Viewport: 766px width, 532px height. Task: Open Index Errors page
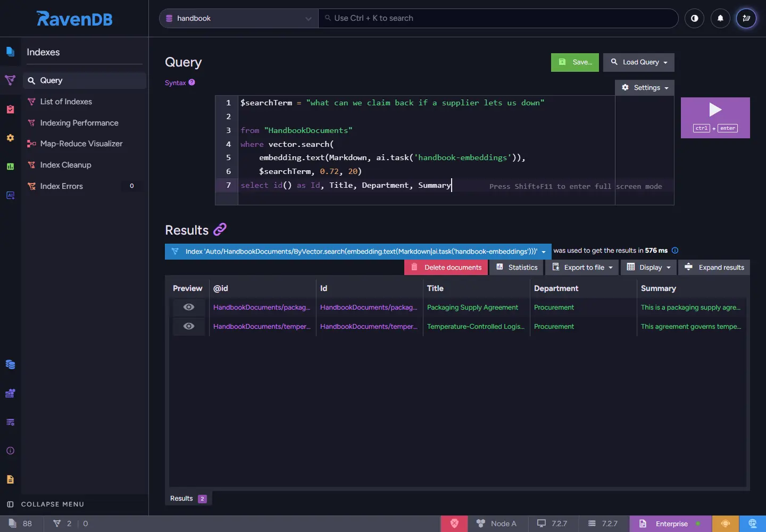pos(61,186)
